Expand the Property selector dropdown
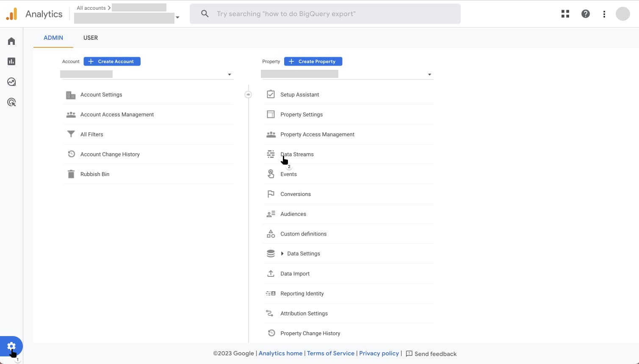639x364 pixels. point(429,74)
